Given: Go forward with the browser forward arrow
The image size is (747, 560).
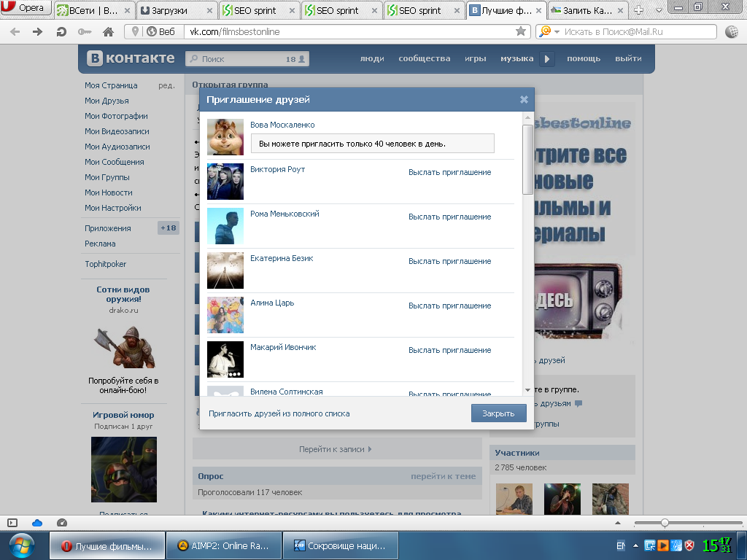Looking at the screenshot, I should (x=38, y=32).
